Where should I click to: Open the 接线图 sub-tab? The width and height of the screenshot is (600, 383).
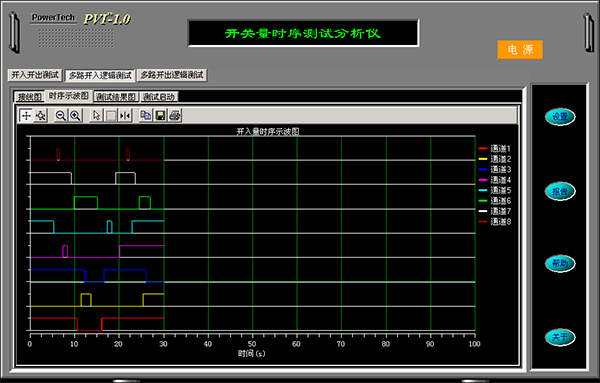29,97
